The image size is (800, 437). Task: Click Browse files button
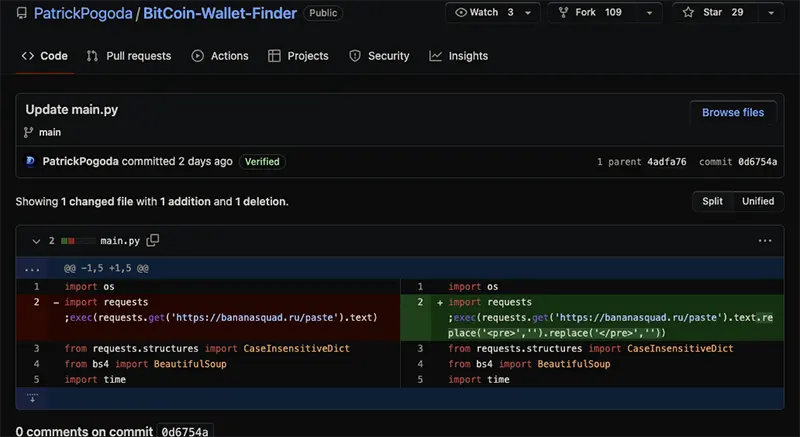click(x=733, y=113)
